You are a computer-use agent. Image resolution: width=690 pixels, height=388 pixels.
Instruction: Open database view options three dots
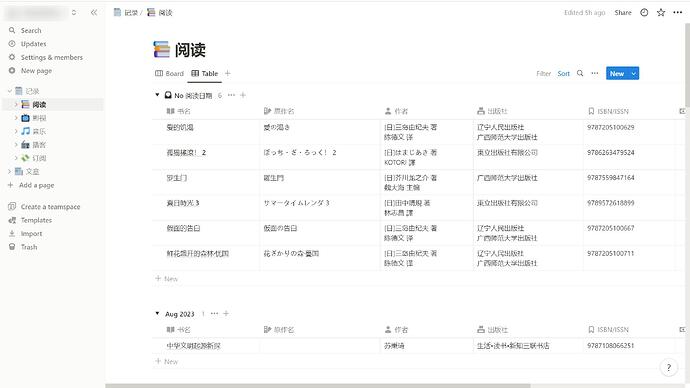595,73
